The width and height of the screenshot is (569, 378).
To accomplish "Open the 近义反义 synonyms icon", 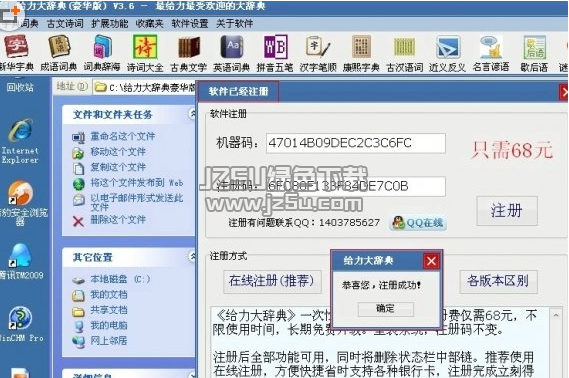I will pos(447,53).
